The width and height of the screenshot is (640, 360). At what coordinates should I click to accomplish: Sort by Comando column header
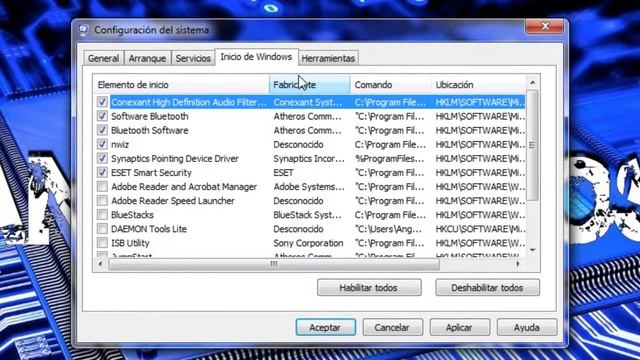[x=390, y=84]
